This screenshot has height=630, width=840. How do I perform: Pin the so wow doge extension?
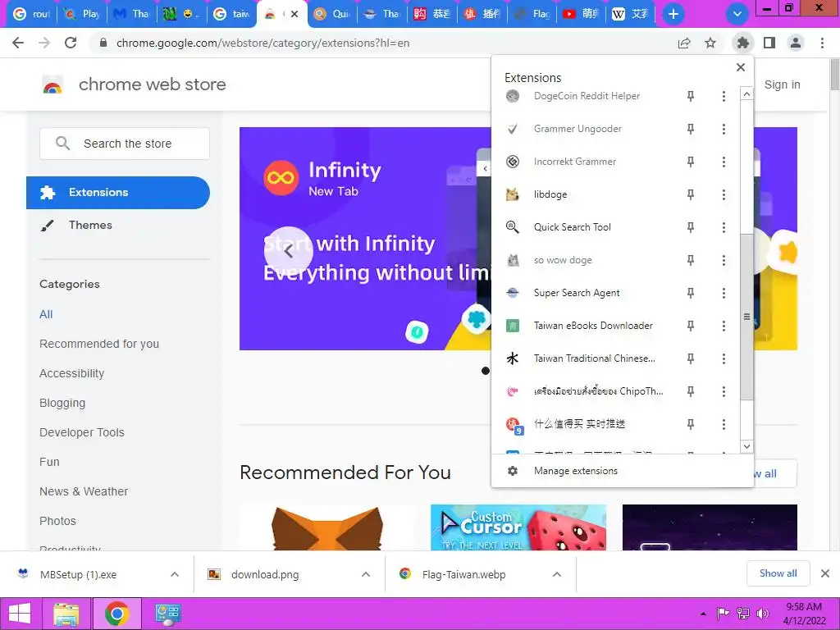[691, 260]
